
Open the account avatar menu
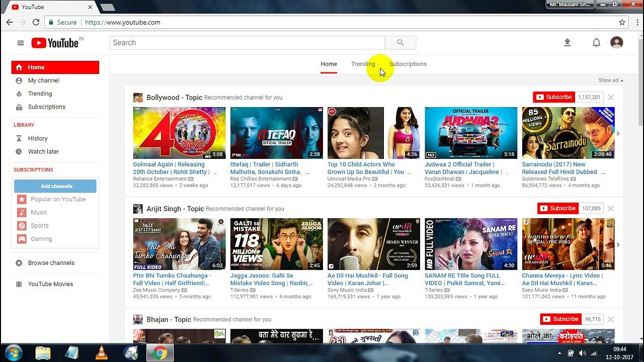(x=617, y=43)
